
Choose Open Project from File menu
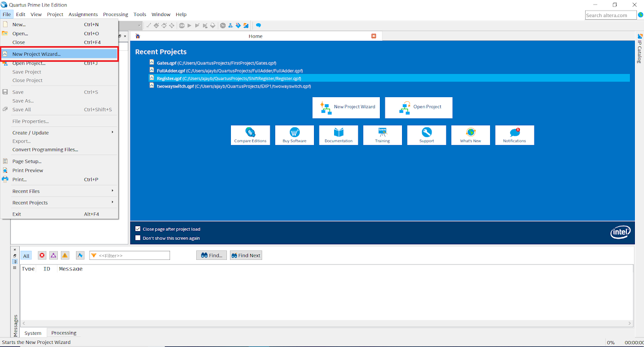pyautogui.click(x=59, y=63)
